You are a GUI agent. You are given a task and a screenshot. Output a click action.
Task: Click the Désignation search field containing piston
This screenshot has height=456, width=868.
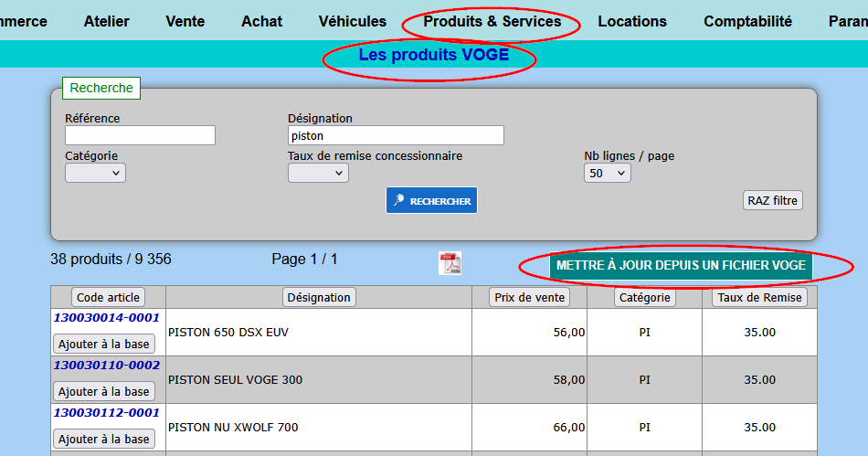pos(395,135)
